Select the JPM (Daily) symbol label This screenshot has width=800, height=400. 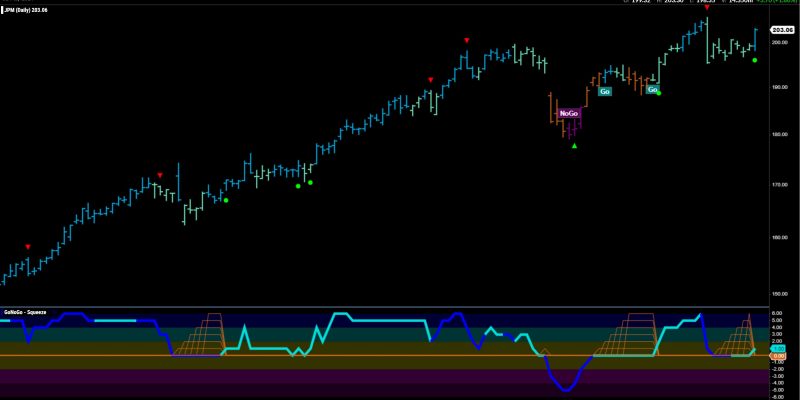coord(25,10)
